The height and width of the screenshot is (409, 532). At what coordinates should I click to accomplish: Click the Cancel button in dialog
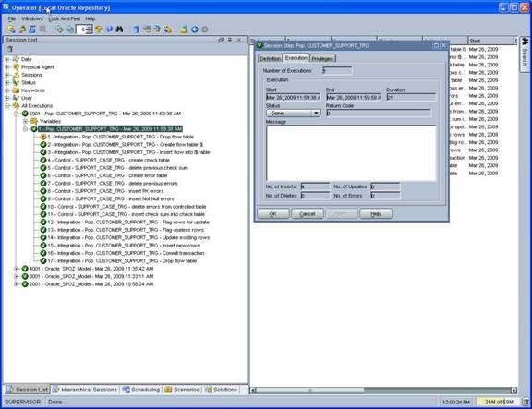click(308, 214)
